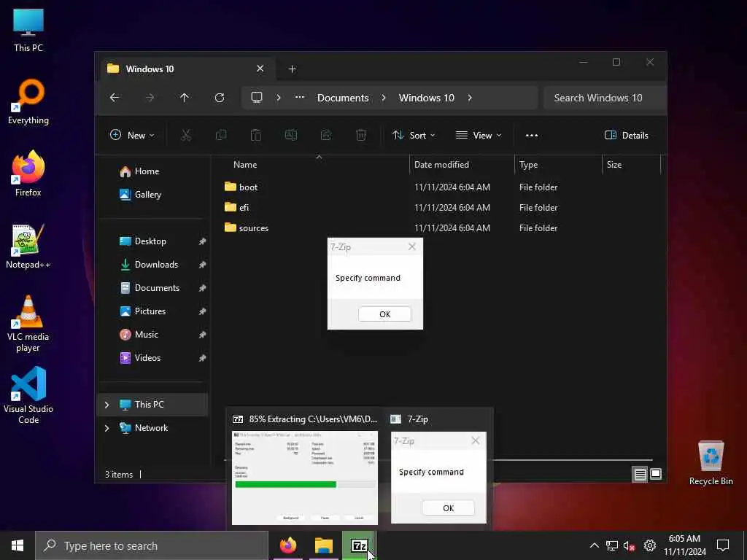The width and height of the screenshot is (747, 560).
Task: Click the Rename toolbar icon
Action: click(291, 135)
